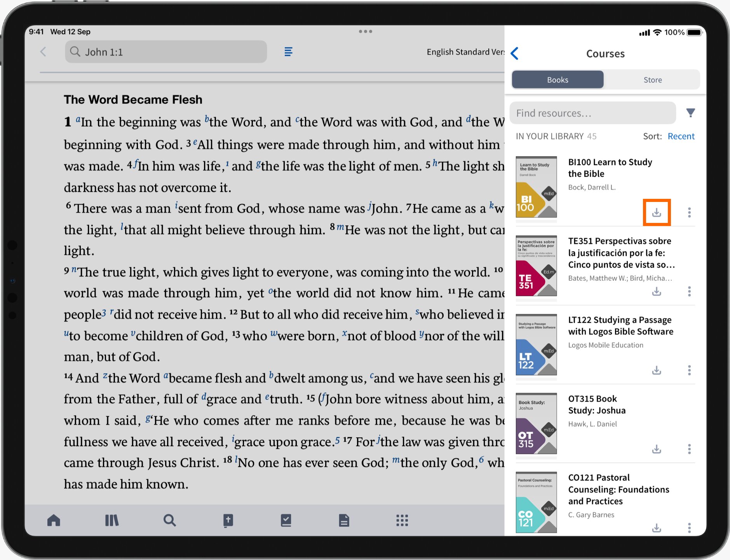The height and width of the screenshot is (560, 730).
Task: Tap verse 14 number in the passage
Action: click(x=68, y=376)
